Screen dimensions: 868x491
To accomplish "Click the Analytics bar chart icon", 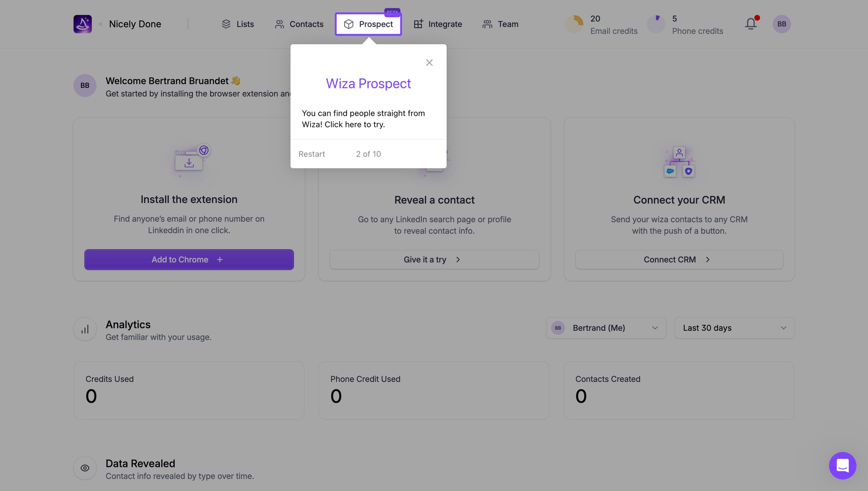I will 85,329.
